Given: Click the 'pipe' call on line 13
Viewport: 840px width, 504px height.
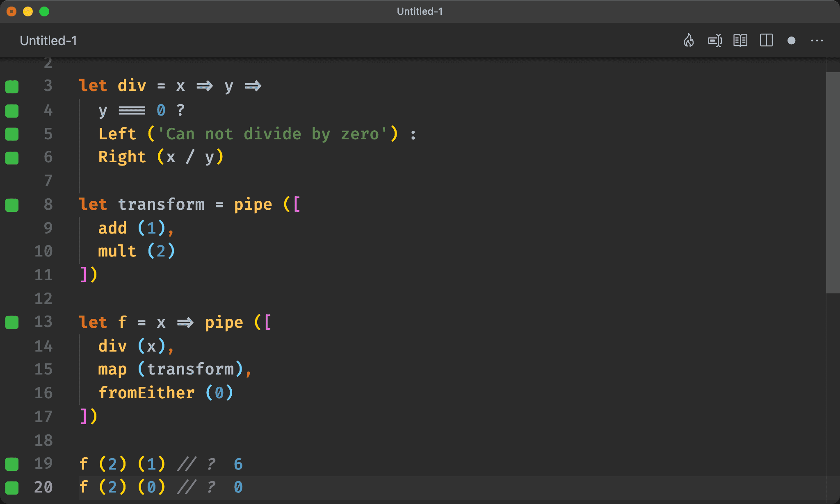Looking at the screenshot, I should click(224, 323).
